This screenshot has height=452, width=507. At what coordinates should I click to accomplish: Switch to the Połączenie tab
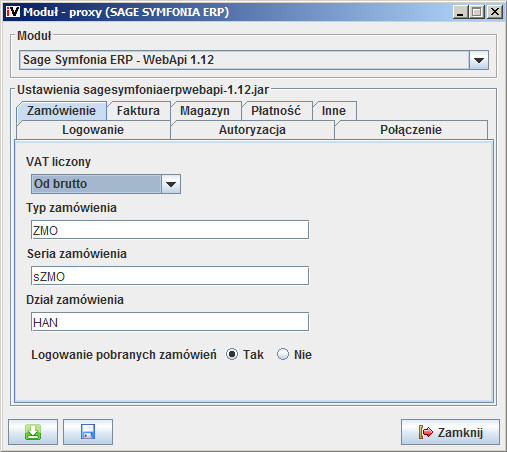coord(411,130)
